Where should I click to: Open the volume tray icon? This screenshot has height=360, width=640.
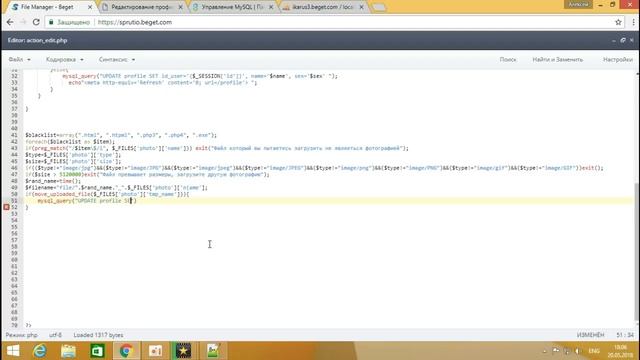577,351
